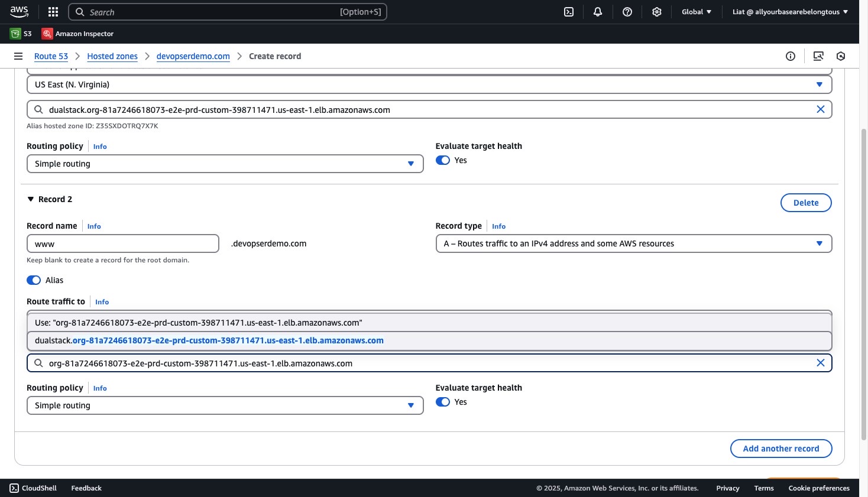Open the Record type dropdown showing A record
Screen dimensions: 868x497
coord(634,243)
